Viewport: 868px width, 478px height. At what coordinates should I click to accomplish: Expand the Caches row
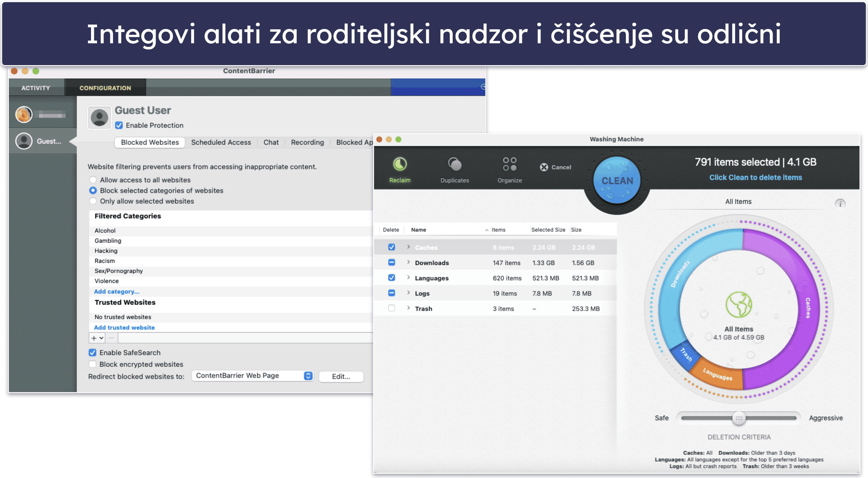408,247
